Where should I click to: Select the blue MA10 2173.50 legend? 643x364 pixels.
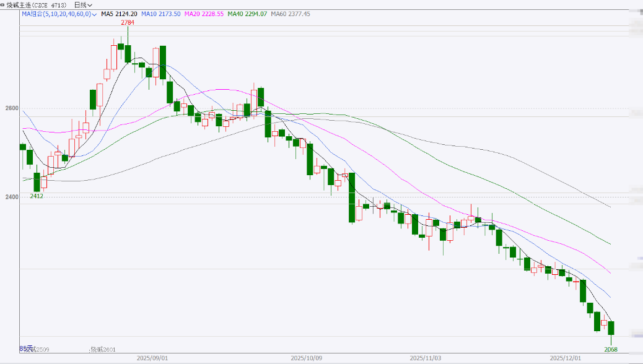[161, 14]
